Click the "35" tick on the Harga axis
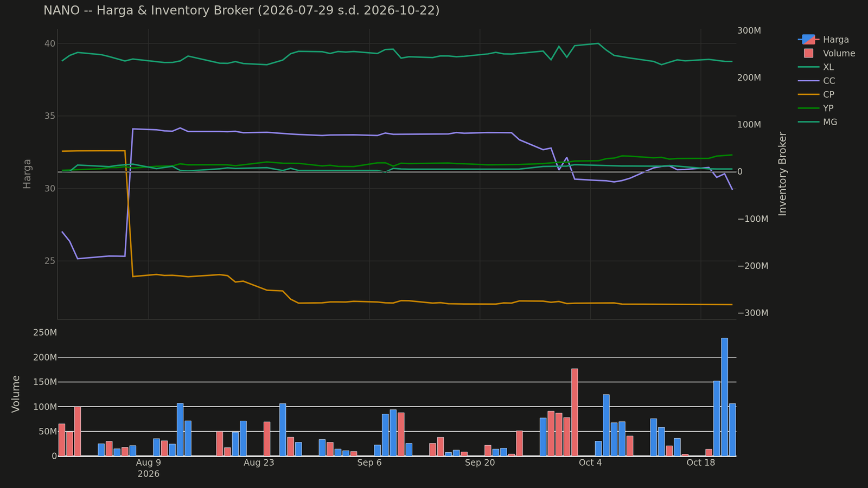This screenshot has height=488, width=868. pyautogui.click(x=50, y=116)
